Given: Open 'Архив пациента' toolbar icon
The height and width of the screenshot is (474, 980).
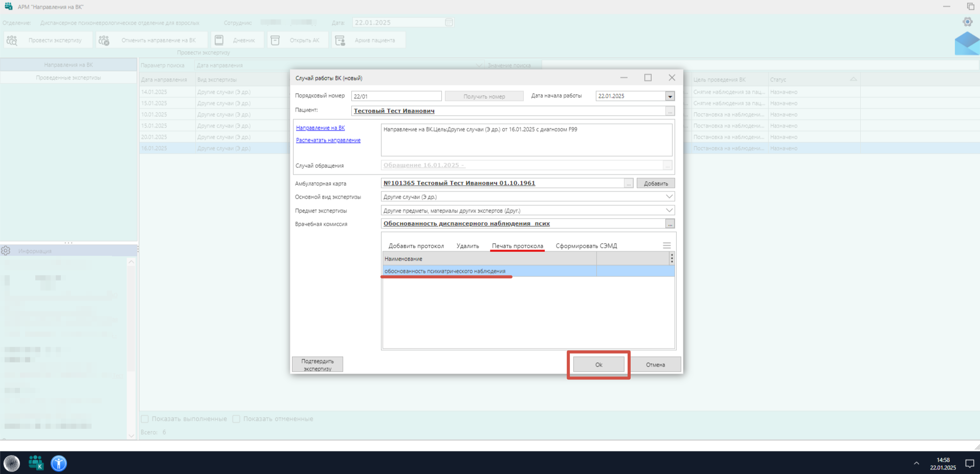Looking at the screenshot, I should pyautogui.click(x=340, y=40).
